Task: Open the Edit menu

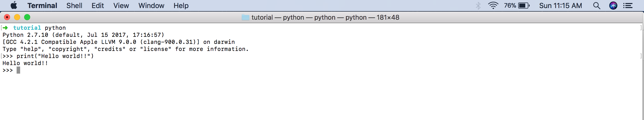Action: 98,6
